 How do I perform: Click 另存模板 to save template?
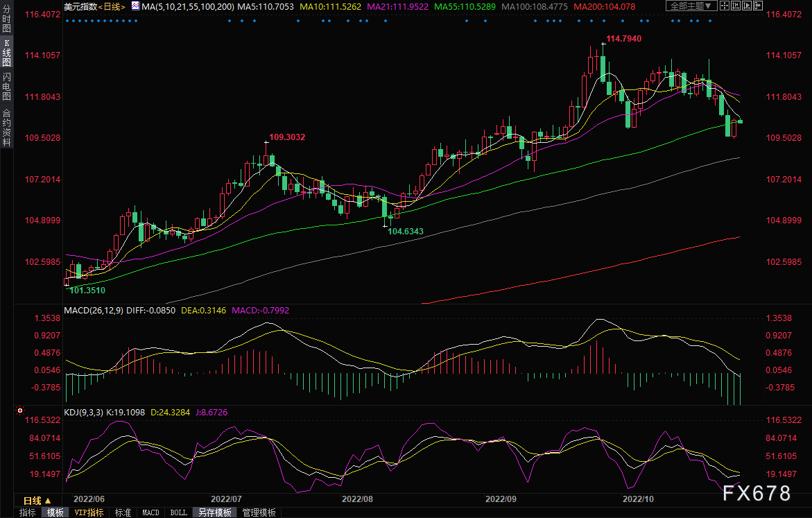click(x=214, y=512)
